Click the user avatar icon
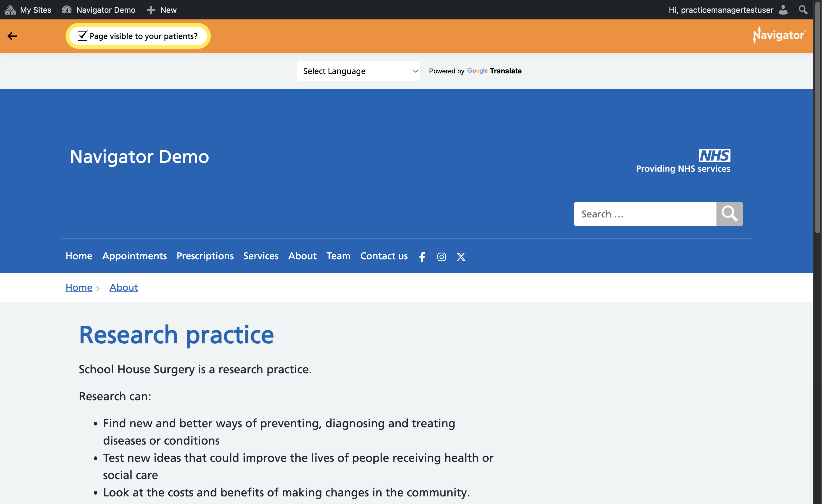 783,10
